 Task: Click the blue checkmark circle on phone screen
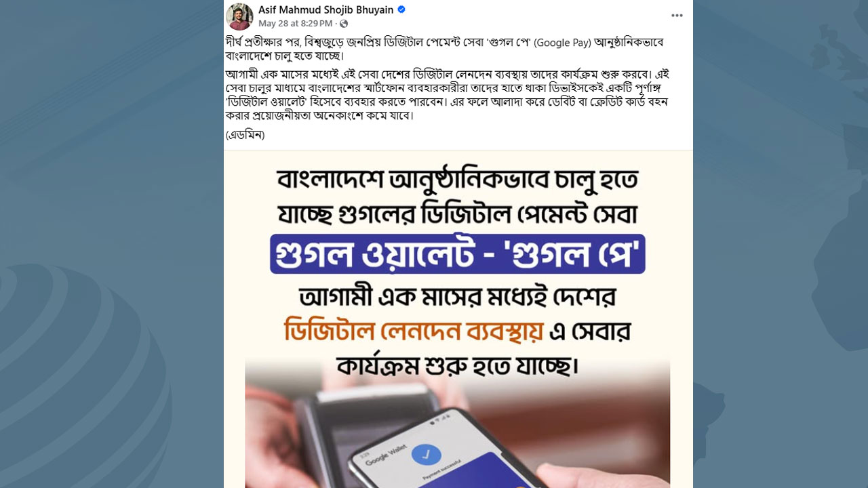coord(426,455)
